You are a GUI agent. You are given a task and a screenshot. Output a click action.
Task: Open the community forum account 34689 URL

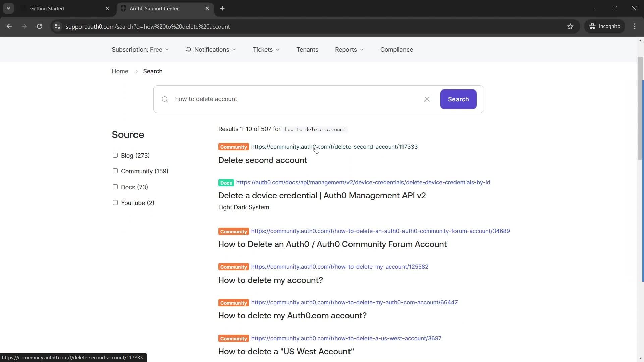coord(380,231)
